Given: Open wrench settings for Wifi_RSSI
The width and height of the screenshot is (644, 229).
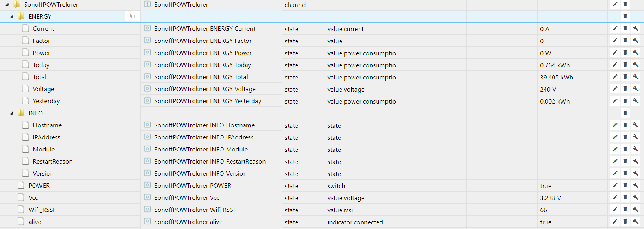Looking at the screenshot, I should click(635, 210).
